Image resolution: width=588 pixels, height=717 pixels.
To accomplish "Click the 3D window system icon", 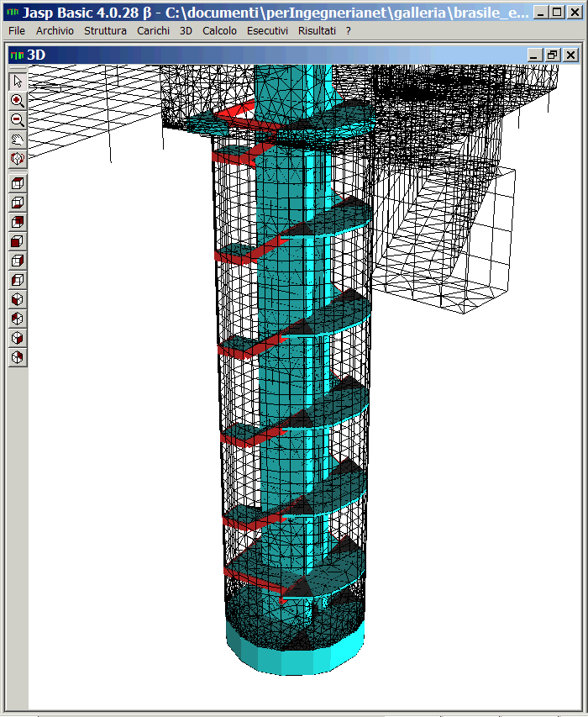I will [x=17, y=55].
